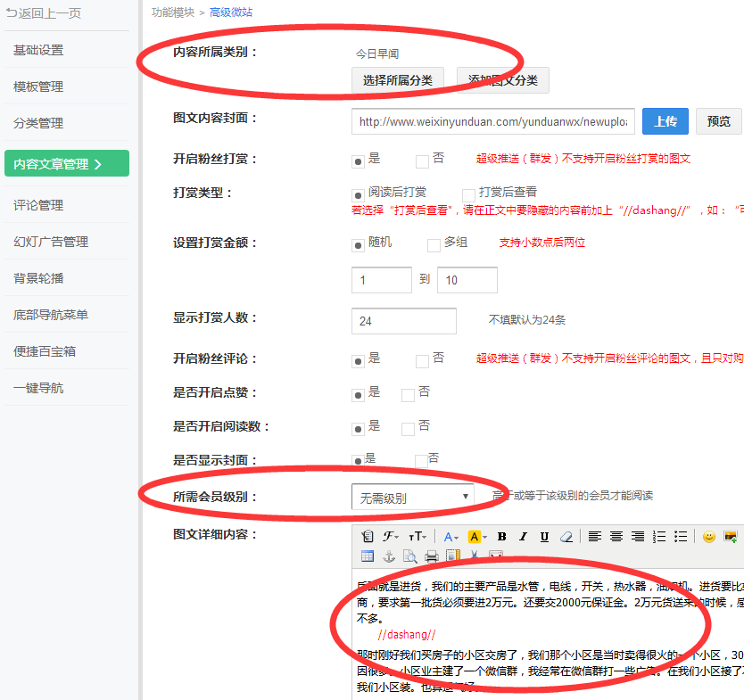Screen dimensions: 744x700
Task: Open the yellow text highlight color picker
Action: click(x=476, y=537)
